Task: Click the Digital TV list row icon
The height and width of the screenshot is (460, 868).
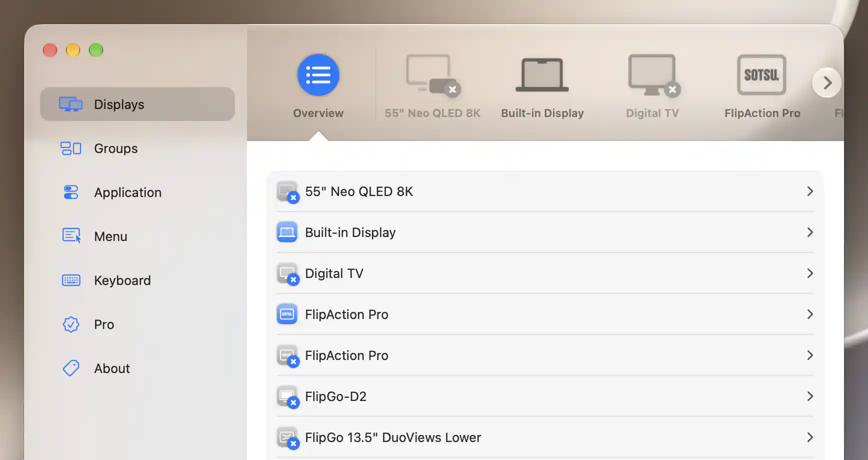Action: point(287,274)
